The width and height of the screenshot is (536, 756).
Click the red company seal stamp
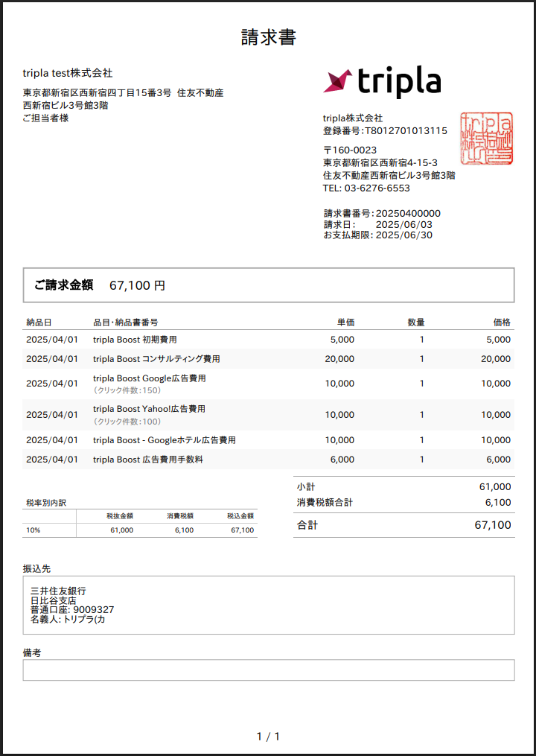486,139
